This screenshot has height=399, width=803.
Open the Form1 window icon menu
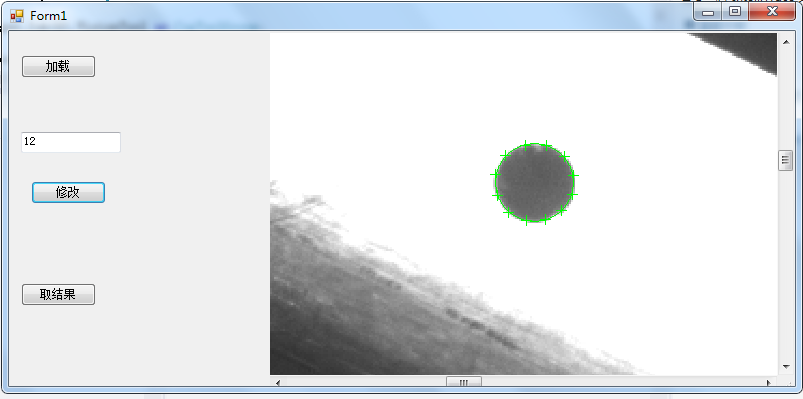click(17, 16)
